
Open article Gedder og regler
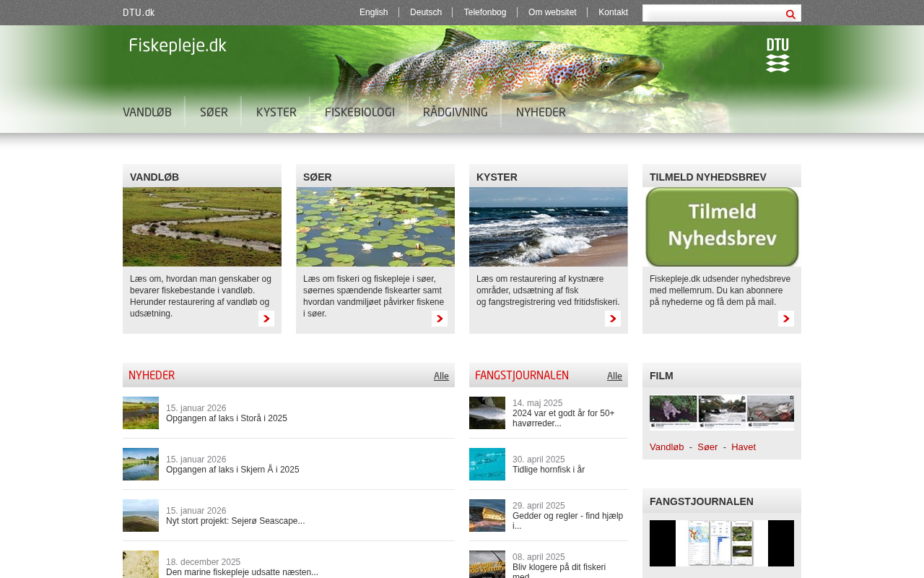point(567,521)
